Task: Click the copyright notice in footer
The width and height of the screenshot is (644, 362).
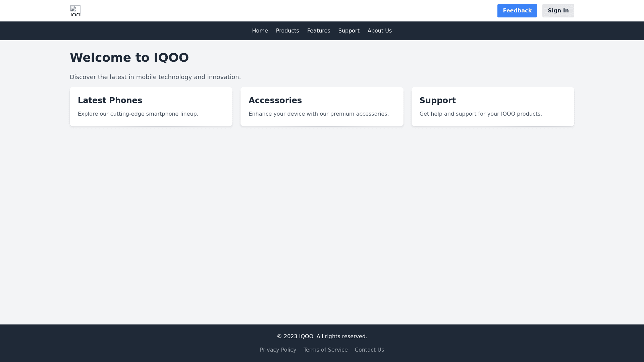Action: 322,337
